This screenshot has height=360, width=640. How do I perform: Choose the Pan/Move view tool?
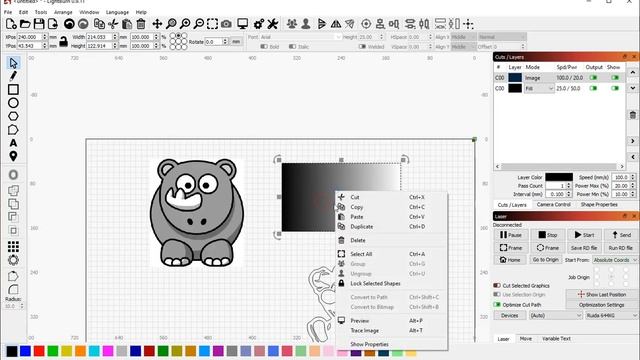click(157, 24)
